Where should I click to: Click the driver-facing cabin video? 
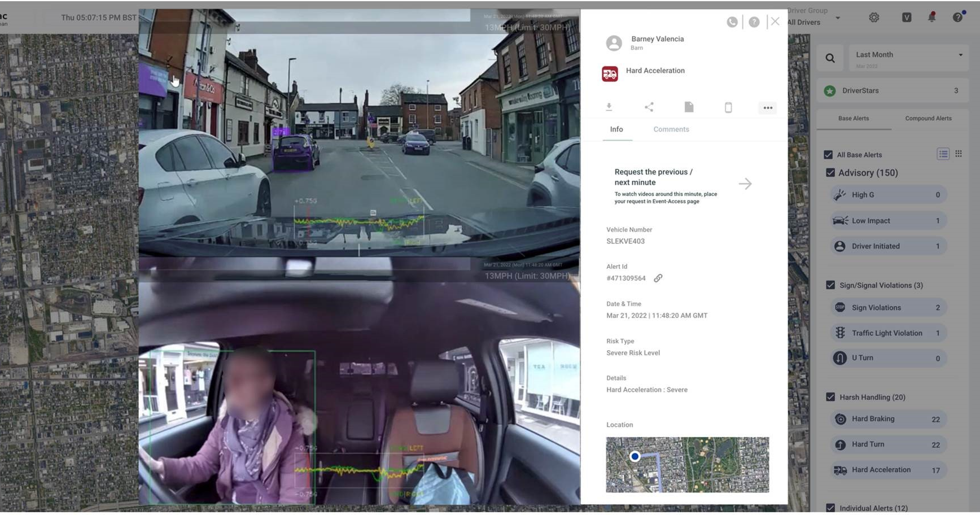(359, 381)
